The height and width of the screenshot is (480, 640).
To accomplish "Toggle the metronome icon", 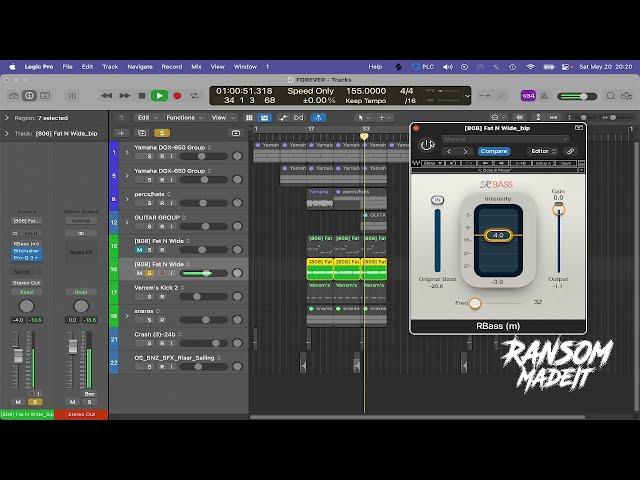I will click(x=544, y=96).
